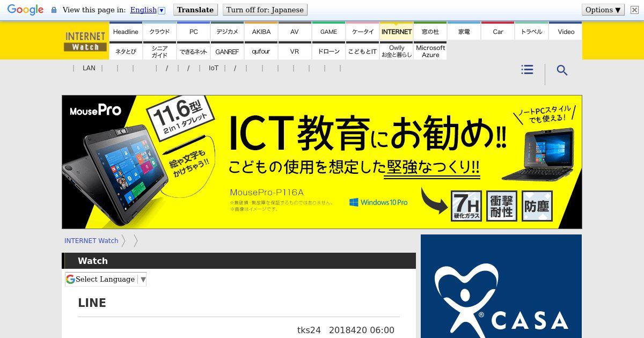Open the デジカメ tab
The image size is (644, 338).
(228, 32)
